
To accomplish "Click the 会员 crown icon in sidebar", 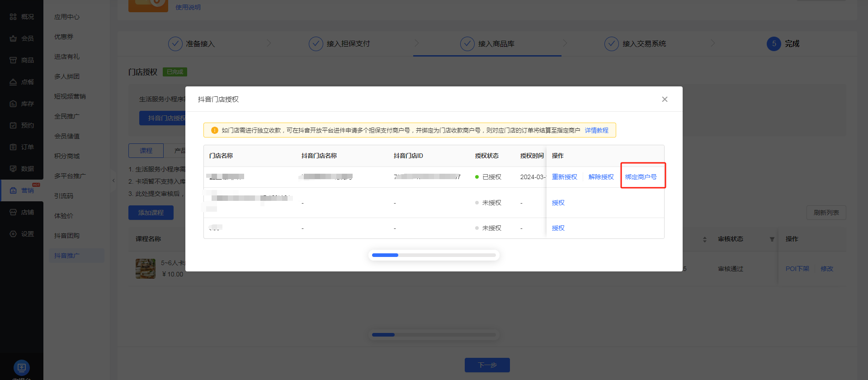I will pos(13,38).
